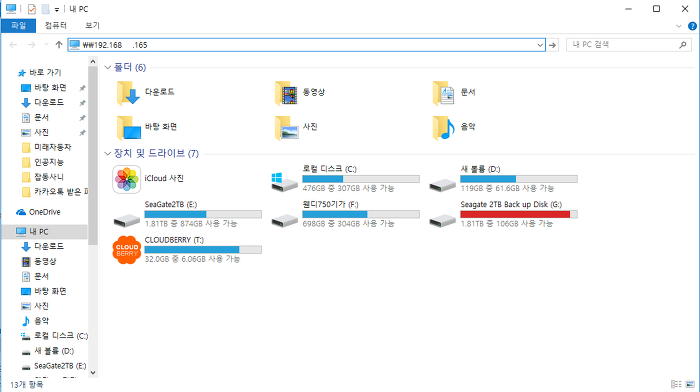Switch to large icons view in status bar
Viewport: 700px width, 392px height.
(x=690, y=384)
